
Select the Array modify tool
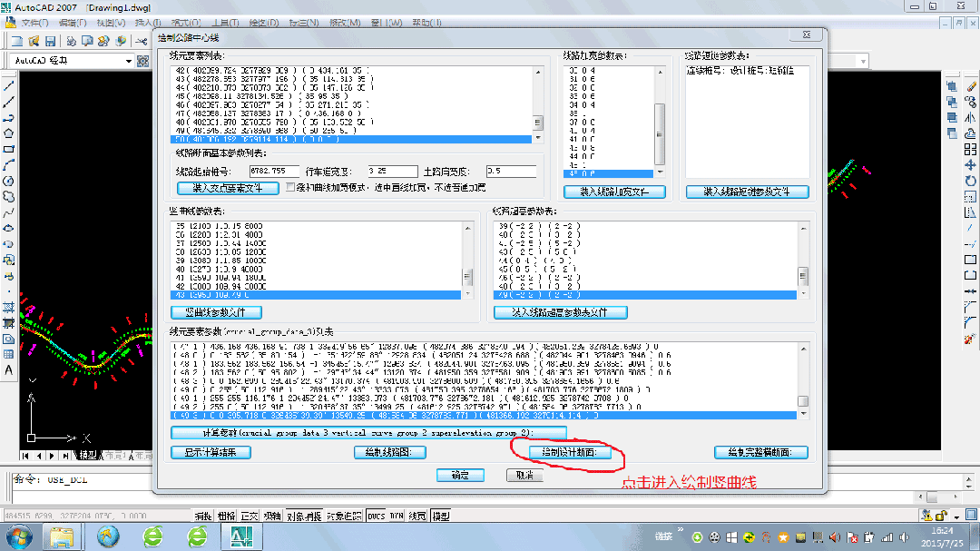[x=971, y=149]
